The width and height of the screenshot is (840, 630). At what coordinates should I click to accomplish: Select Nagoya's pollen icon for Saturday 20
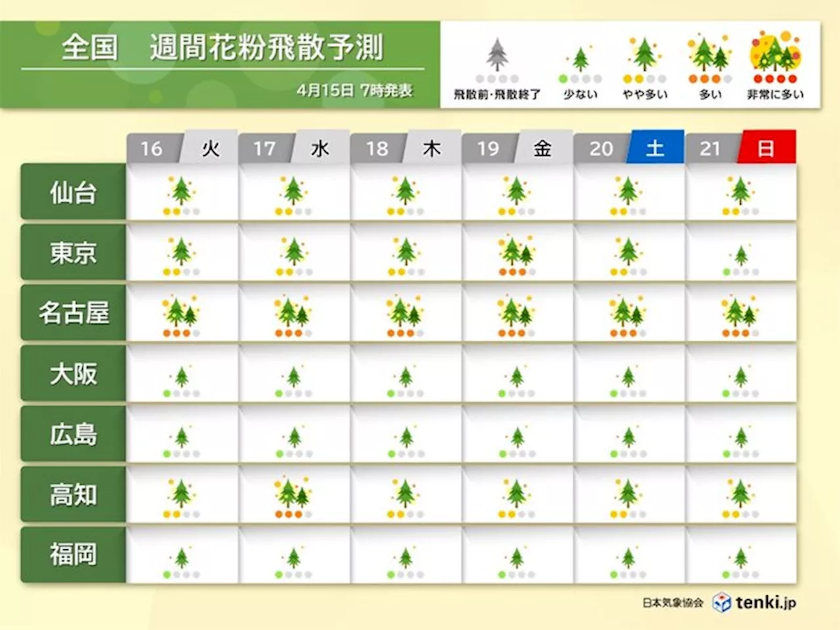[x=629, y=316]
